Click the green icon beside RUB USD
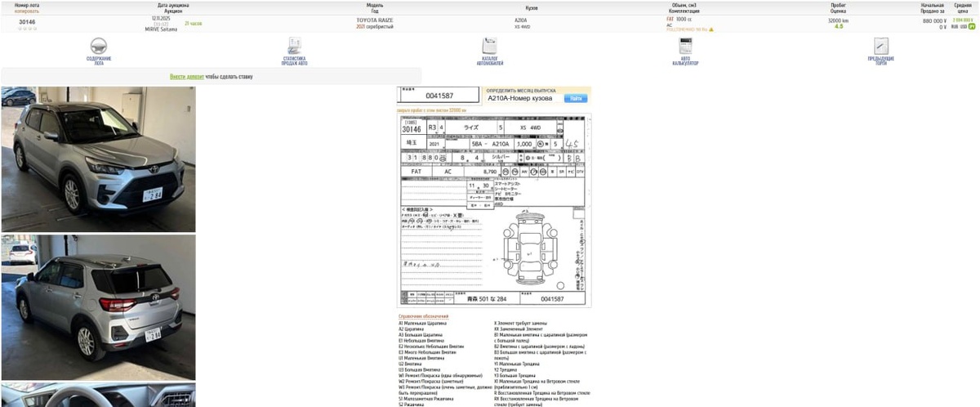 click(x=972, y=27)
